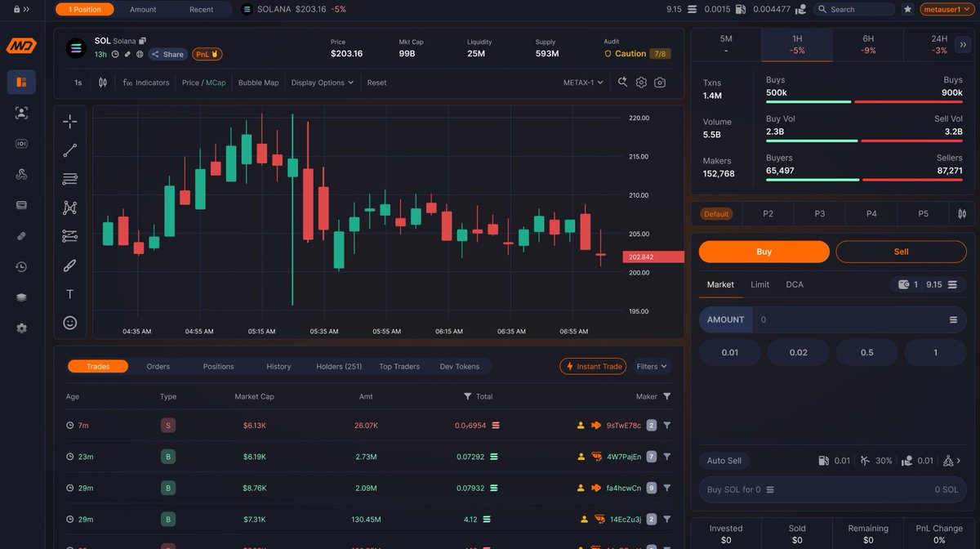Select the Limit order tab

(x=759, y=284)
